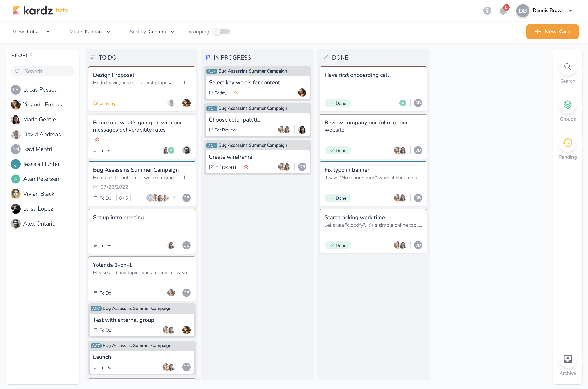Click A07 tag on Test with external group
This screenshot has height=389, width=588.
(x=96, y=308)
